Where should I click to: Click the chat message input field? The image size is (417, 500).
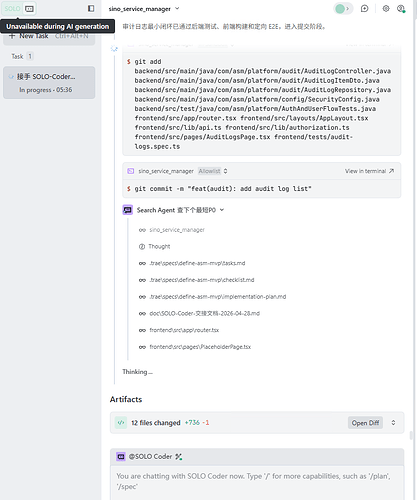pos(257,482)
